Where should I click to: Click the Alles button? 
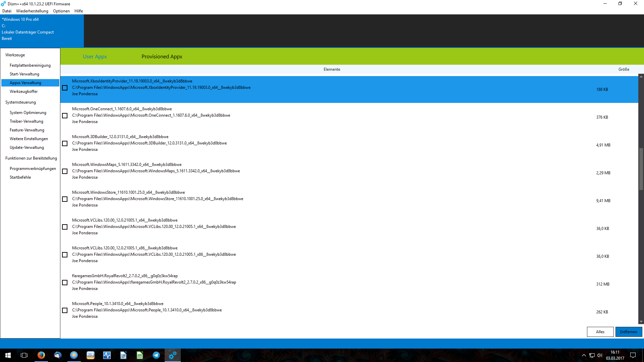click(600, 332)
